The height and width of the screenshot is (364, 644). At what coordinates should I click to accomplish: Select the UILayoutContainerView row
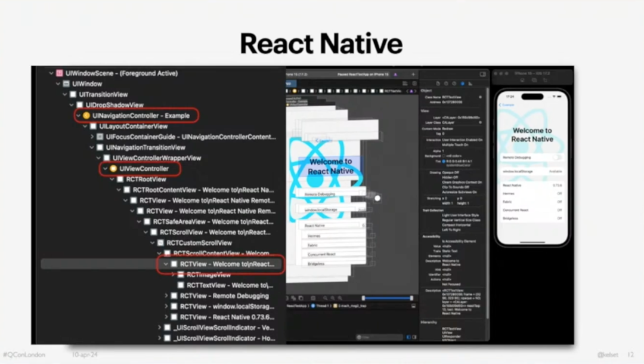[x=134, y=126]
